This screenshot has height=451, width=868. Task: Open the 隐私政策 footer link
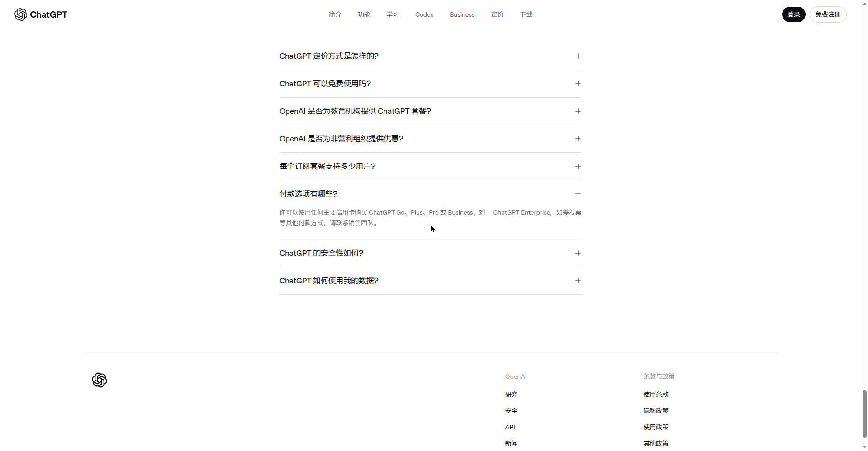(x=656, y=411)
